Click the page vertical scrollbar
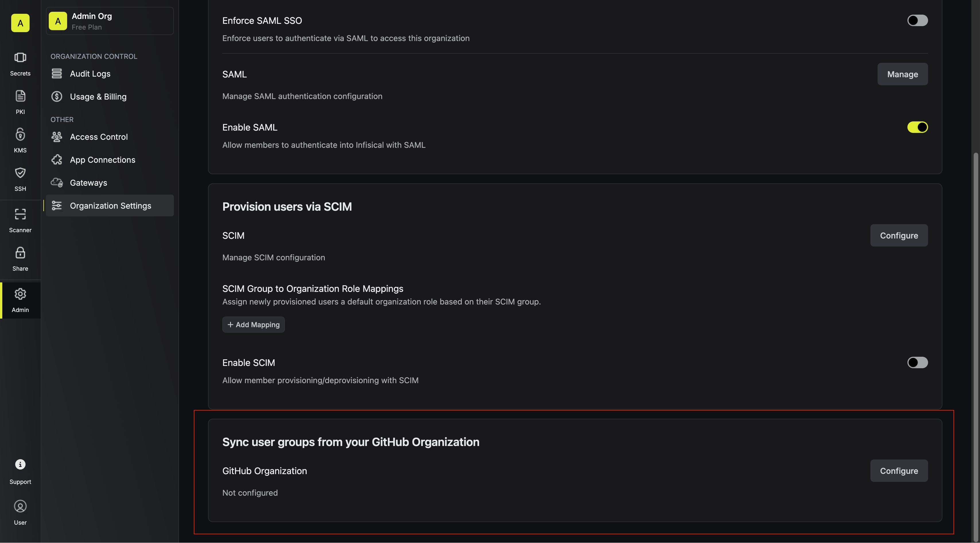Viewport: 980px width, 543px height. click(975, 346)
